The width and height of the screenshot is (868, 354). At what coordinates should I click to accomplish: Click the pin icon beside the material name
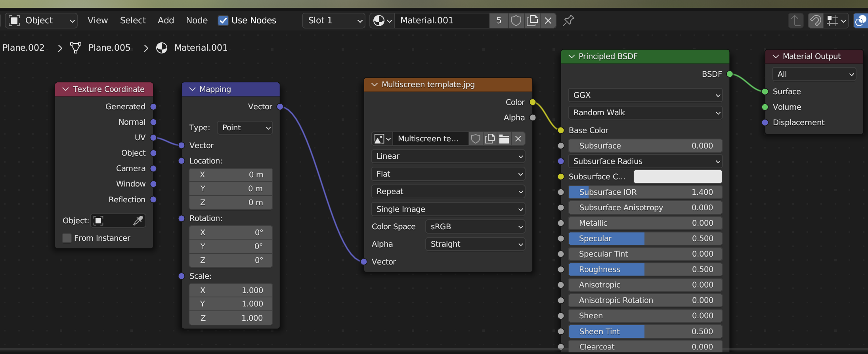tap(568, 20)
